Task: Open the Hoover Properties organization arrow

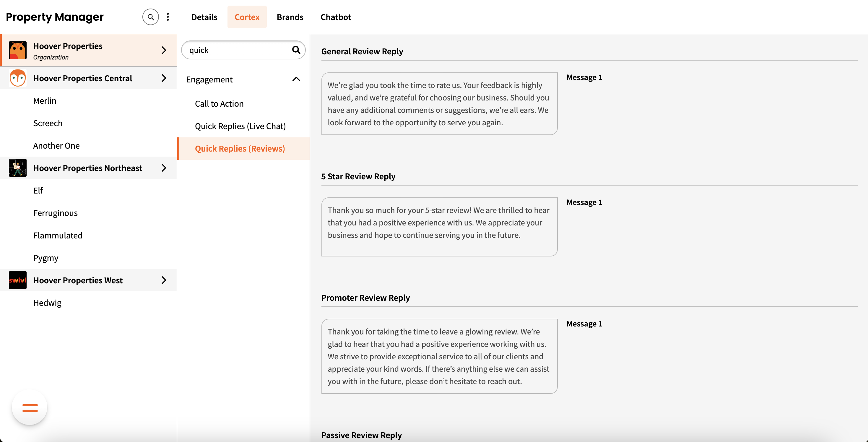Action: pos(164,50)
